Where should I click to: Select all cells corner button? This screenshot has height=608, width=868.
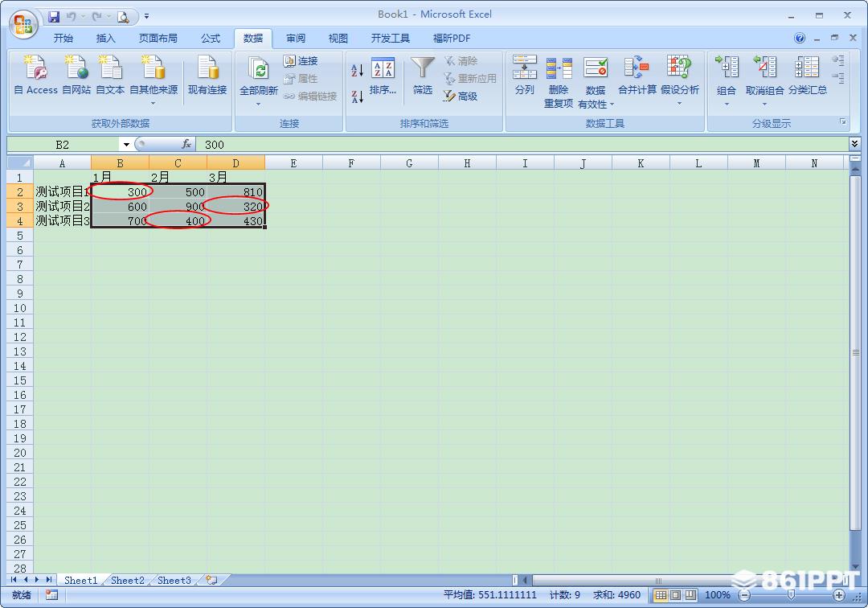[x=20, y=162]
